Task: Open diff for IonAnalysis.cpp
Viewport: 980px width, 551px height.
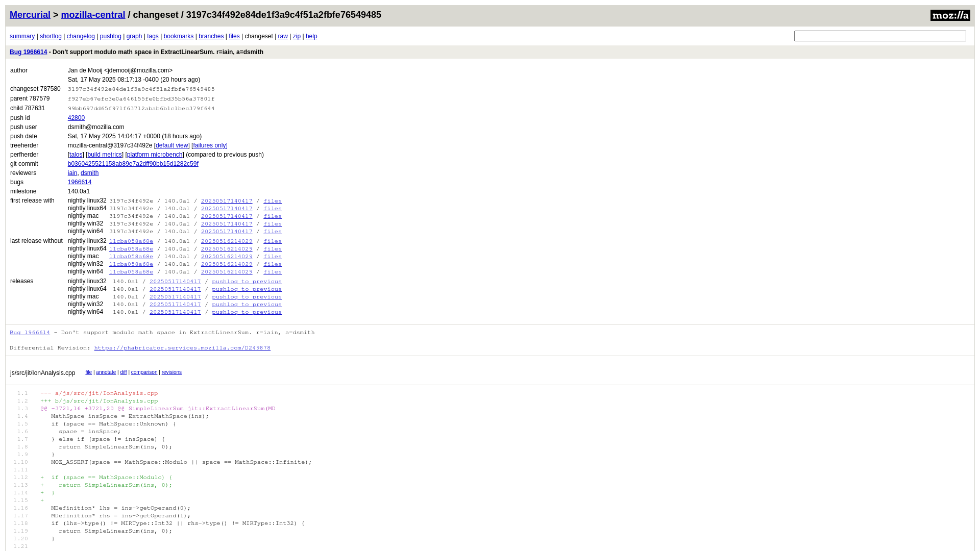Action: [124, 372]
